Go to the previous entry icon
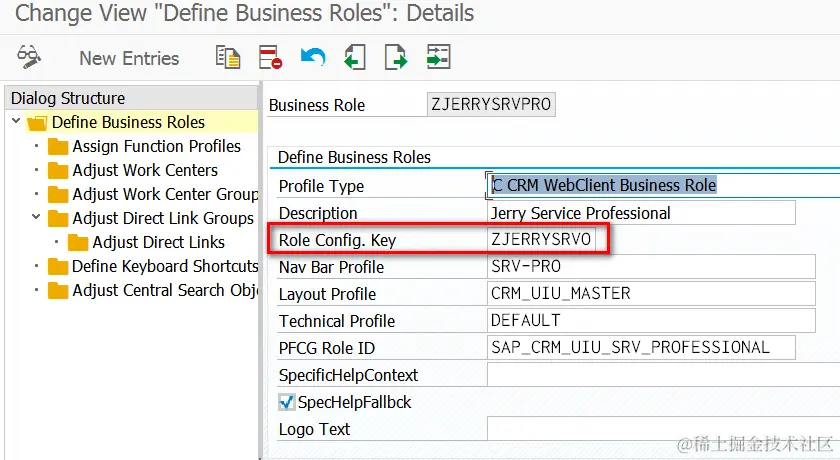This screenshot has width=840, height=460. [x=354, y=57]
